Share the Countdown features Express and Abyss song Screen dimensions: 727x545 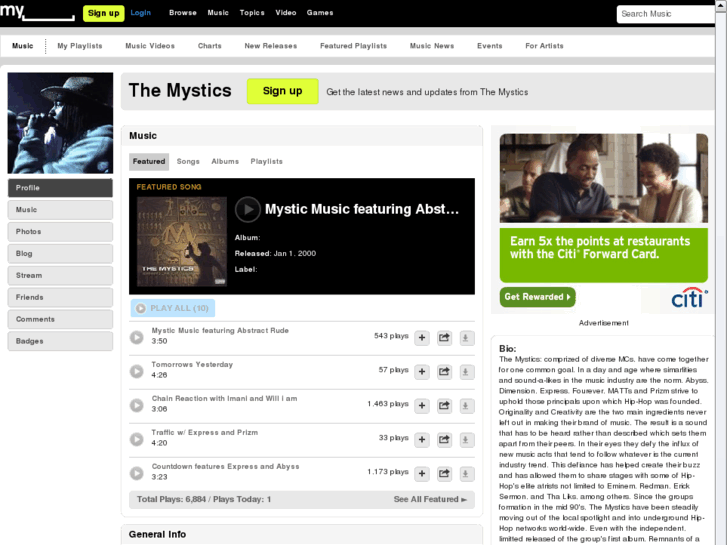tap(444, 474)
